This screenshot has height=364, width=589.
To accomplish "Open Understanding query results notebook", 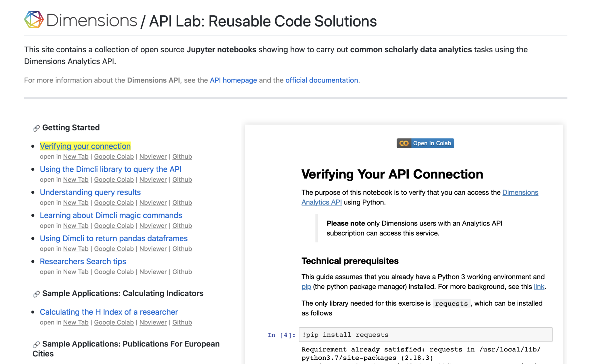I will (x=90, y=192).
